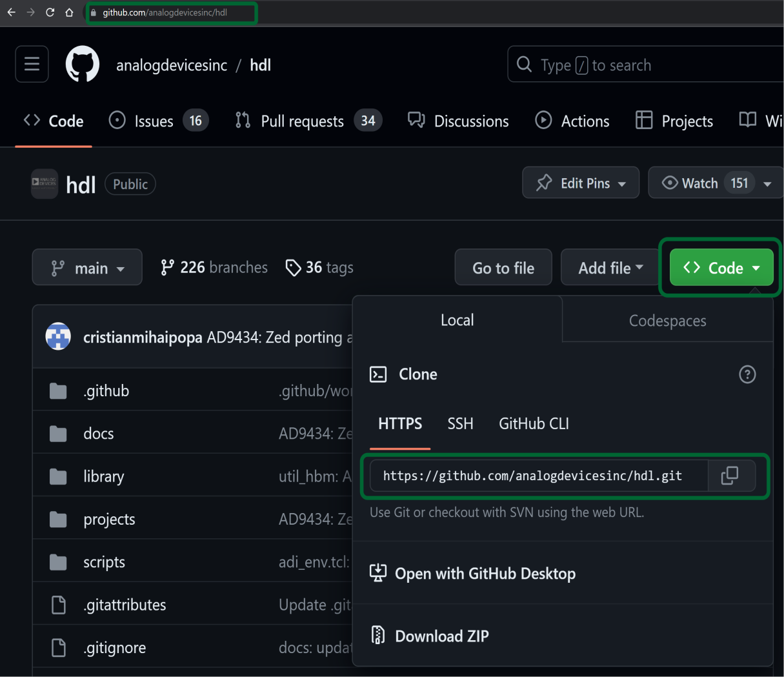The width and height of the screenshot is (784, 677).
Task: Switch to the Codespaces tab
Action: coord(667,321)
